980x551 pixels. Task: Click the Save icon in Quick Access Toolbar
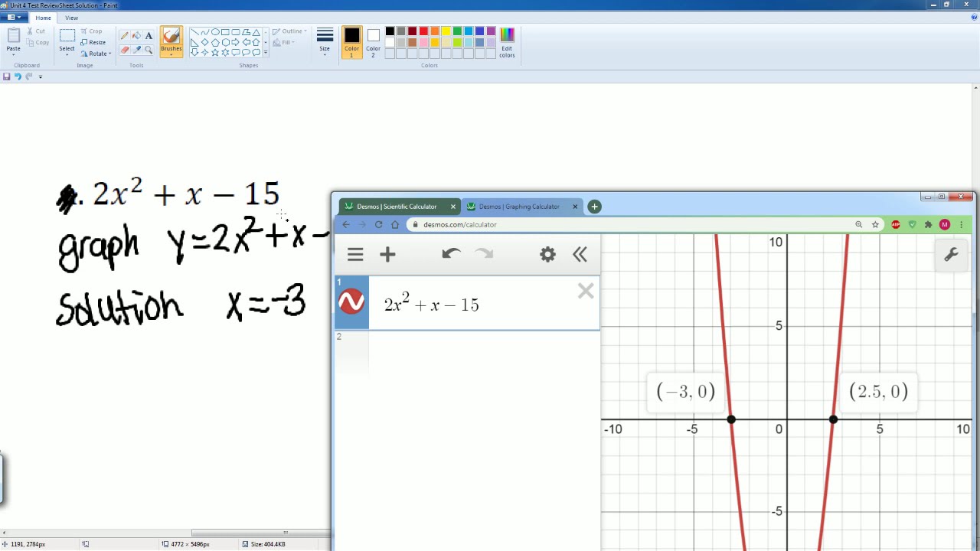click(x=7, y=77)
